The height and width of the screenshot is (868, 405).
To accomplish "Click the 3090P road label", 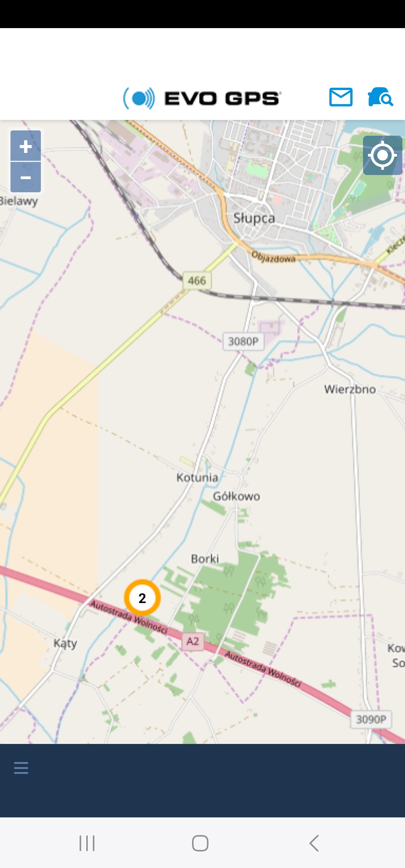I will [371, 719].
